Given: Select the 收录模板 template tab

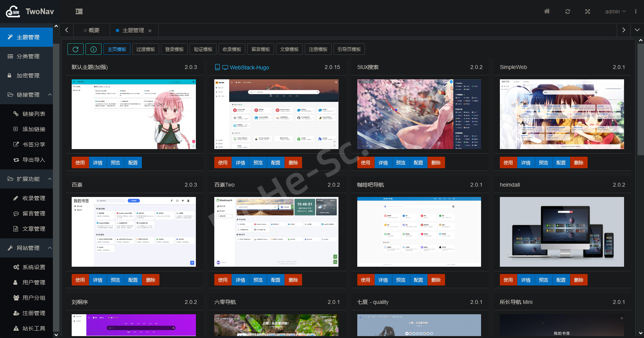Looking at the screenshot, I should point(232,49).
